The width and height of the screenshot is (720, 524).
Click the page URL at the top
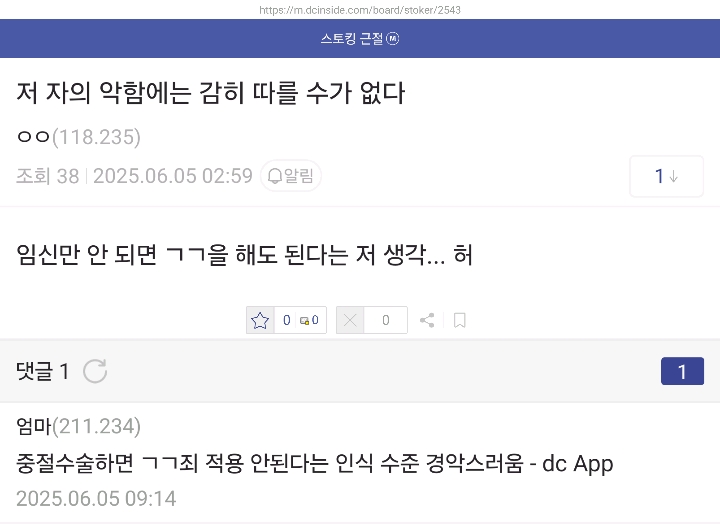360,10
